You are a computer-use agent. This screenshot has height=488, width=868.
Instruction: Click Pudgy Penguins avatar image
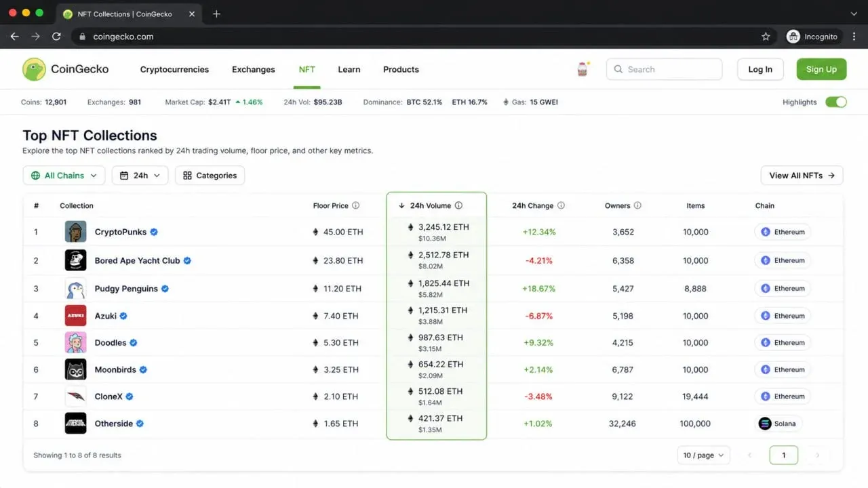[75, 289]
